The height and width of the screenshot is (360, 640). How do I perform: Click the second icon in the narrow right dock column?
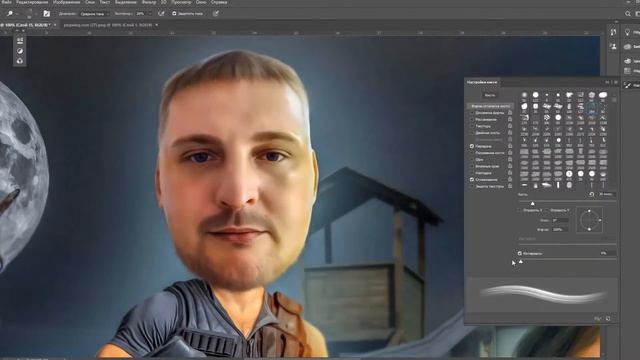(x=613, y=47)
